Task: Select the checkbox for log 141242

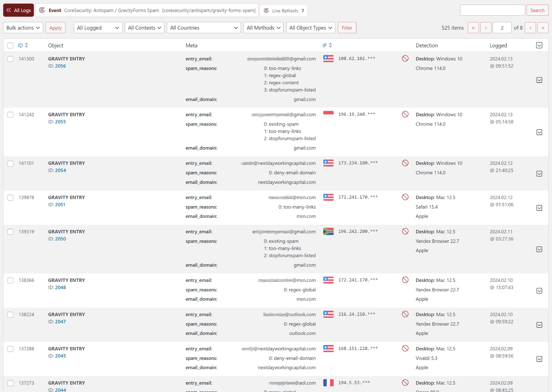Action: tap(10, 115)
